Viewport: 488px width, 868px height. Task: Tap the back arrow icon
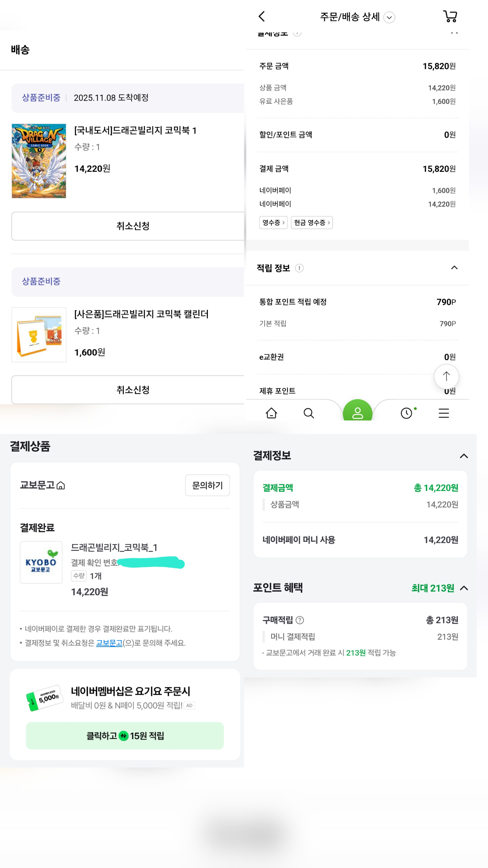click(262, 16)
